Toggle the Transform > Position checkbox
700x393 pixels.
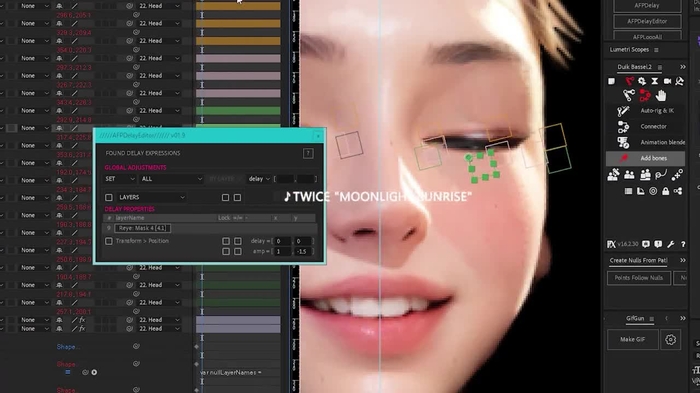[108, 241]
